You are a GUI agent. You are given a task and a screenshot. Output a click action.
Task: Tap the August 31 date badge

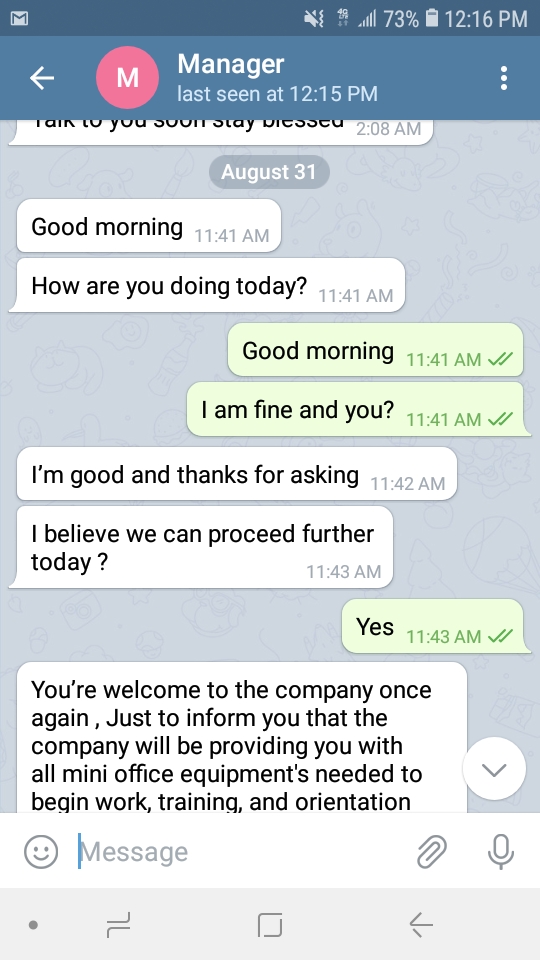(x=269, y=172)
